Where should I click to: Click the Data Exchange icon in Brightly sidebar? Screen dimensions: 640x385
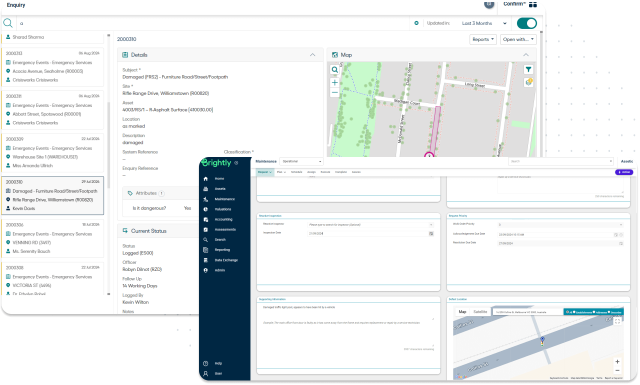pos(206,260)
